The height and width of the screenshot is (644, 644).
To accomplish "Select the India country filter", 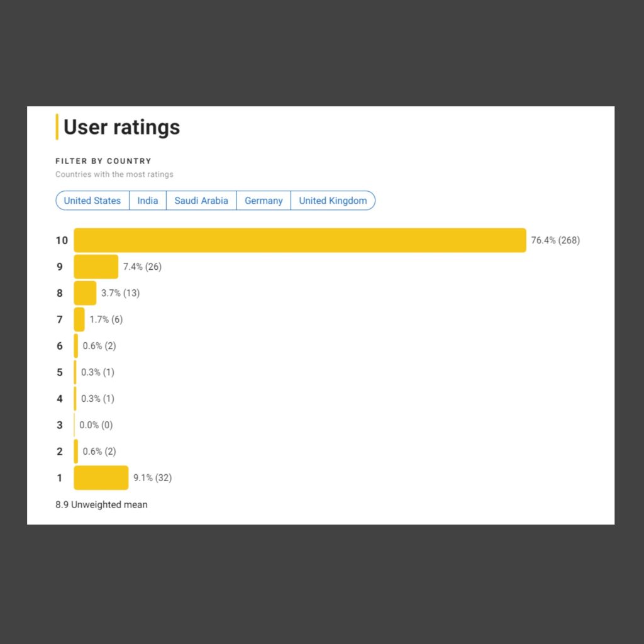I will [x=148, y=201].
